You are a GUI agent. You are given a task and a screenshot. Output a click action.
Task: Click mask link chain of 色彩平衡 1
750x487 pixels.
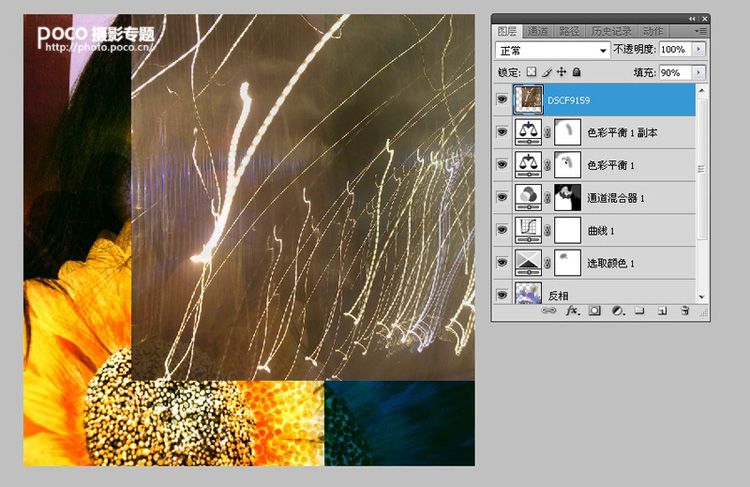[x=548, y=165]
